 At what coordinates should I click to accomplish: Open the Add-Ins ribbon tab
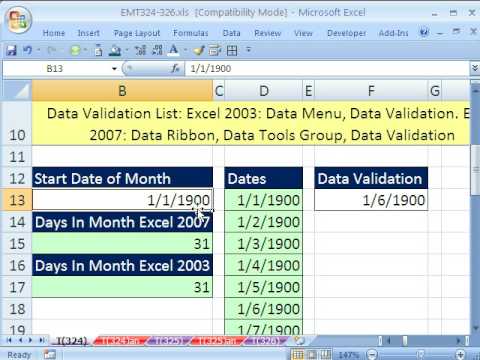coord(393,33)
